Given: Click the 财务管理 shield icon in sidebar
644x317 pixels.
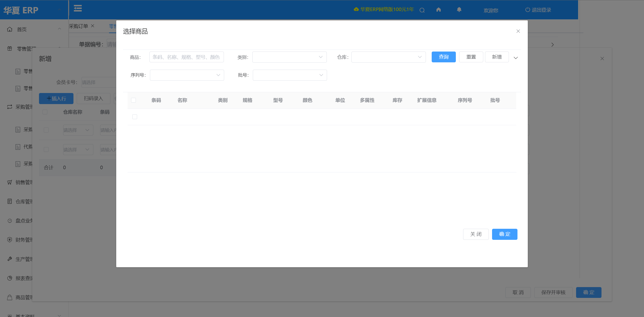Looking at the screenshot, I should point(10,240).
